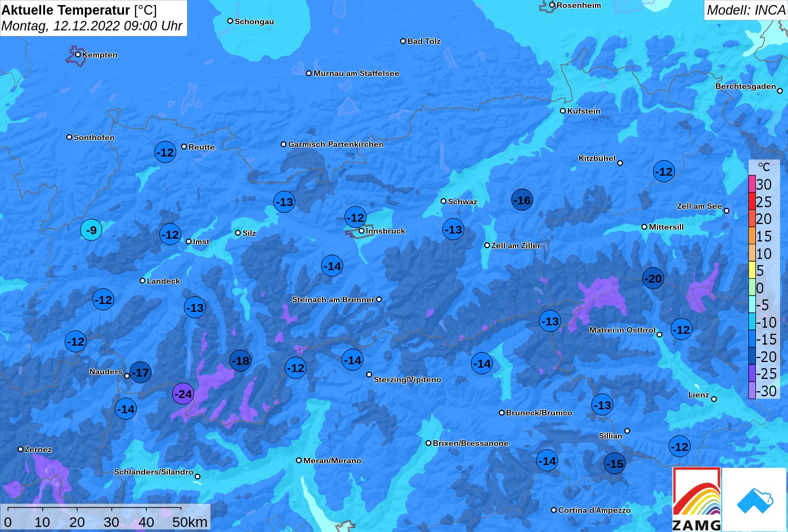Select the Meran/Merano label
788x532 pixels.
[332, 461]
